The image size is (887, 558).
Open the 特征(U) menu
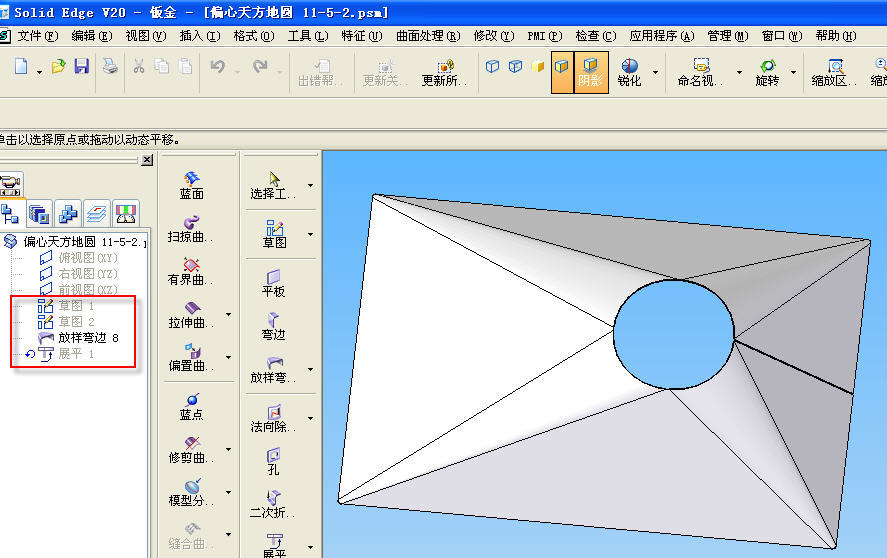tap(361, 36)
